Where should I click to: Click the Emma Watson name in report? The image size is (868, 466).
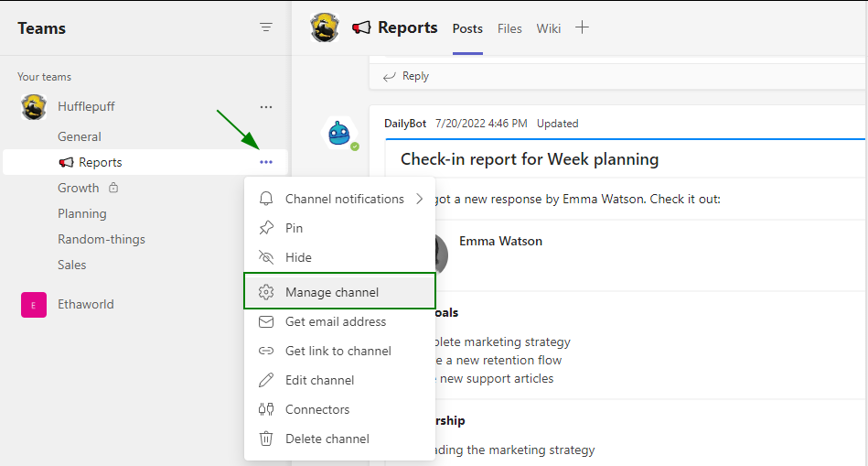501,241
